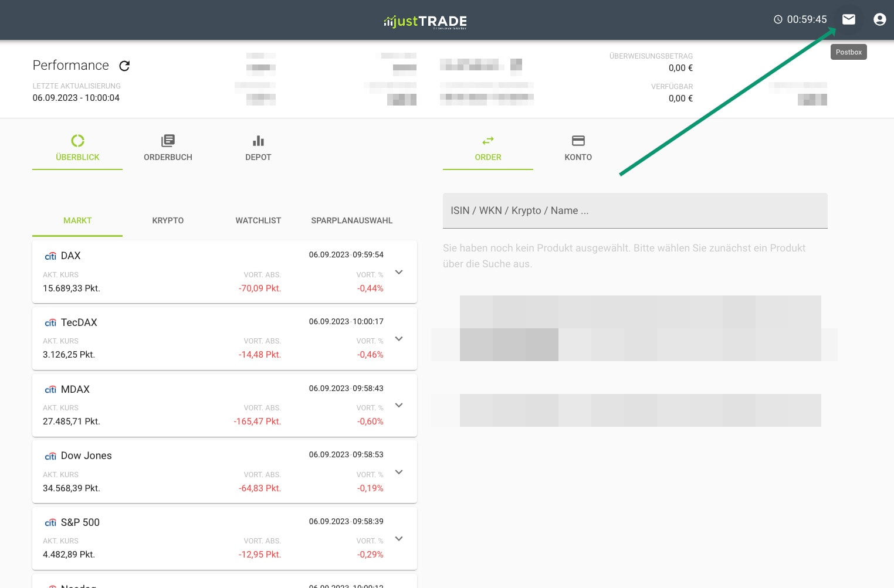Screen dimensions: 894x588
Task: Click the Citi logo beside DAX
Action: [x=50, y=256]
